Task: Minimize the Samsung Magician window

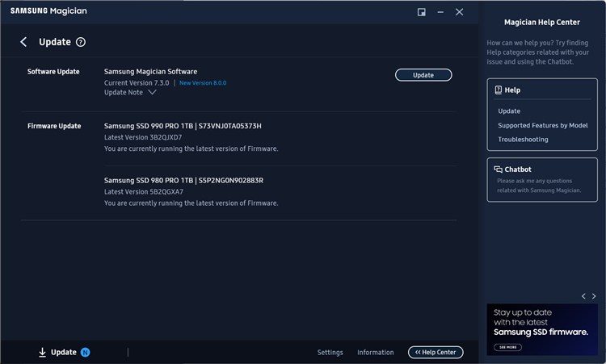Action: pyautogui.click(x=440, y=12)
